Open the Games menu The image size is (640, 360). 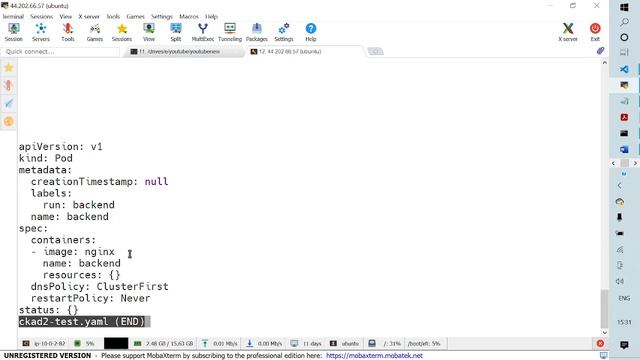click(136, 16)
